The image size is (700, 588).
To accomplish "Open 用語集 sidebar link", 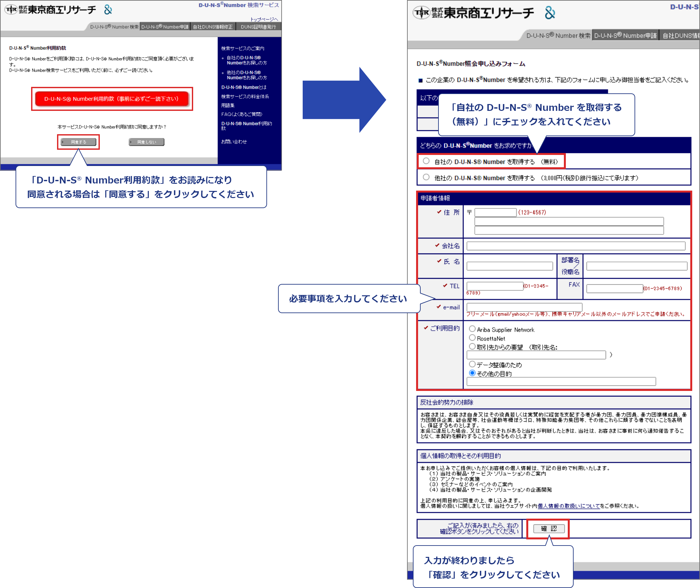I will [228, 105].
